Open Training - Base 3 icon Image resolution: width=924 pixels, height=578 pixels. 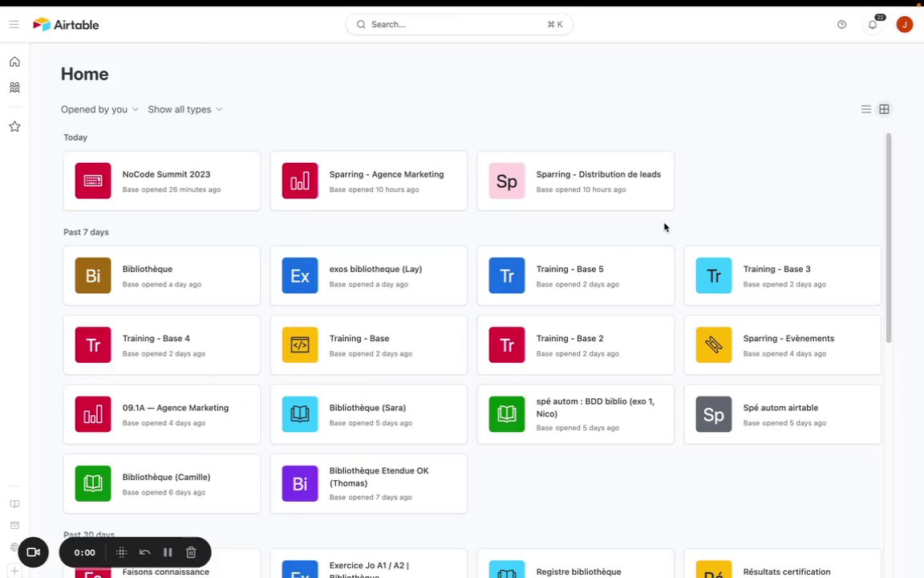coord(714,275)
